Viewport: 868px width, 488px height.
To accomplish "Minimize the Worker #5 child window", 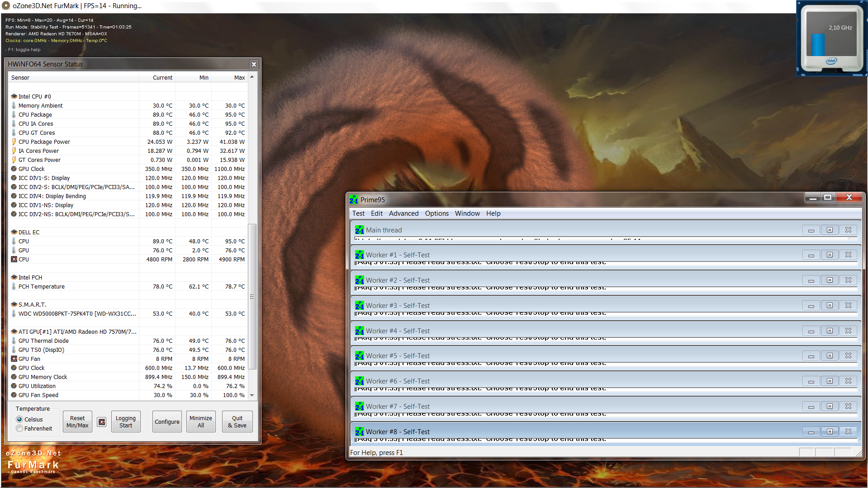I will 811,355.
